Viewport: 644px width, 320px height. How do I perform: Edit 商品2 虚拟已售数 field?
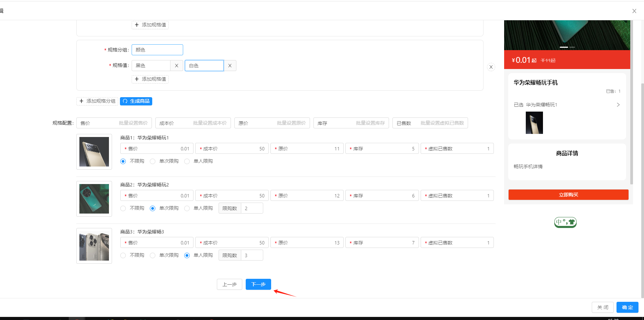(x=457, y=196)
